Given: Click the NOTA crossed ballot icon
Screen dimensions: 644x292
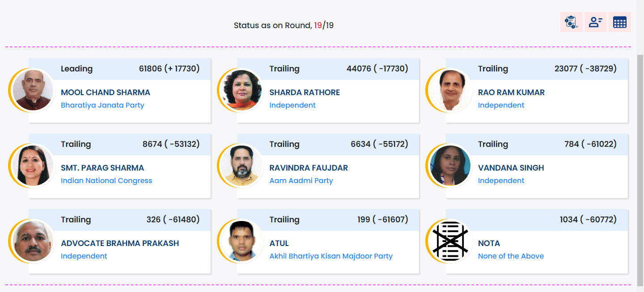Looking at the screenshot, I should [450, 241].
